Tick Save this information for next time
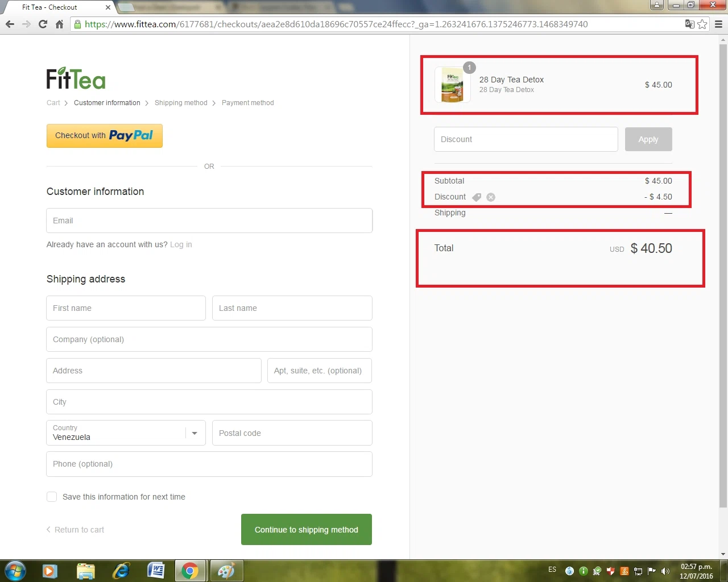 pos(52,497)
